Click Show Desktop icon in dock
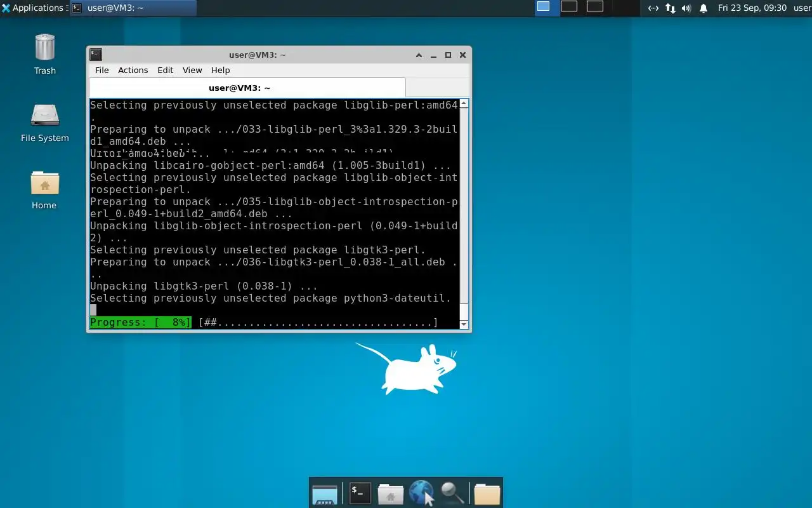Viewport: 812px width, 508px height. 325,493
